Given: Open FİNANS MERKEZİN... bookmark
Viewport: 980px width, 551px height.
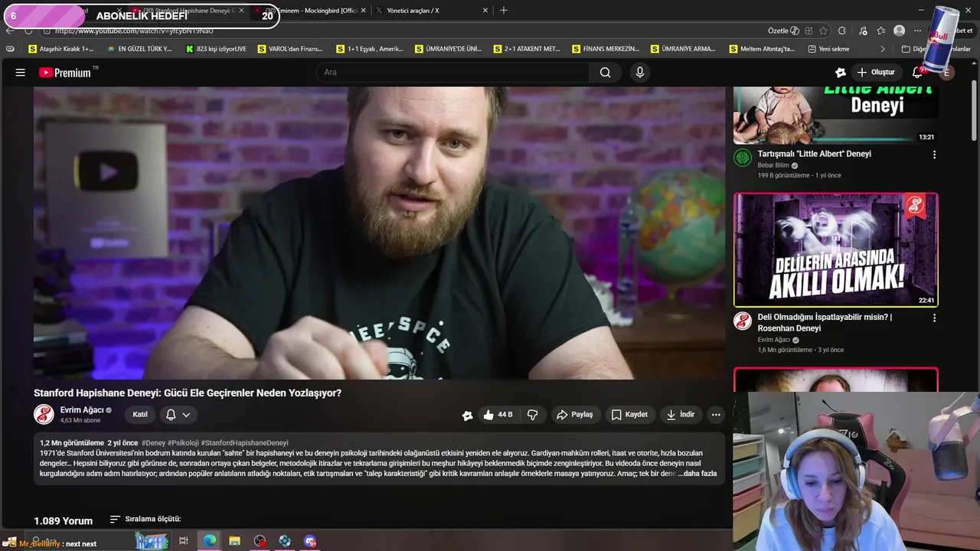Looking at the screenshot, I should (606, 49).
